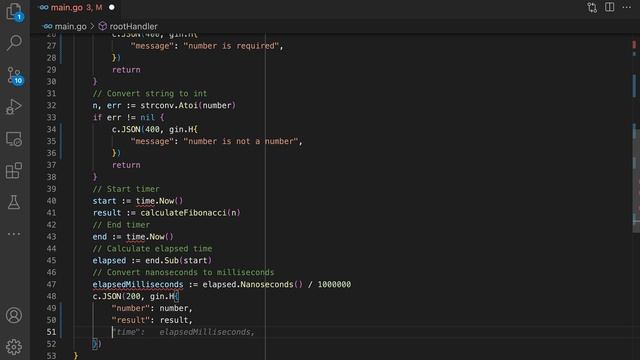This screenshot has height=360, width=640.
Task: Click end.Sub(start) expression
Action: tap(178, 260)
